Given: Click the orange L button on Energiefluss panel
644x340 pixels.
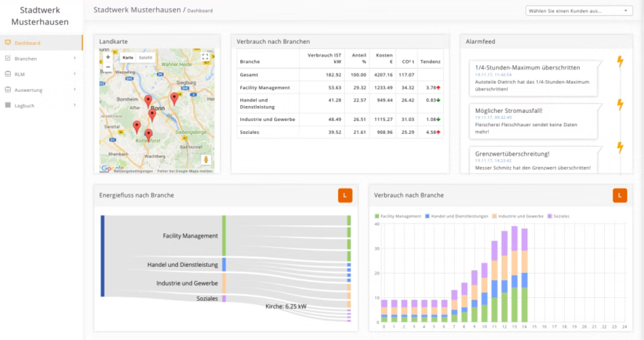Looking at the screenshot, I should (345, 195).
